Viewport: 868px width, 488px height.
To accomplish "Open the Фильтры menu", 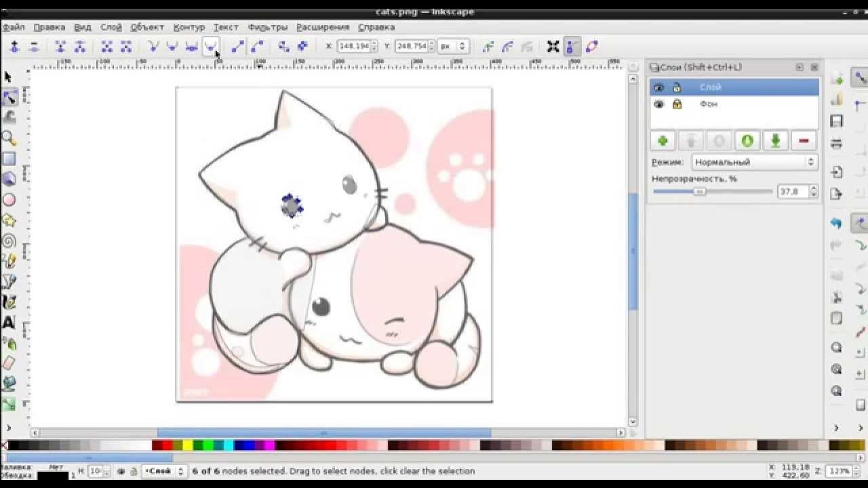I will (x=267, y=27).
